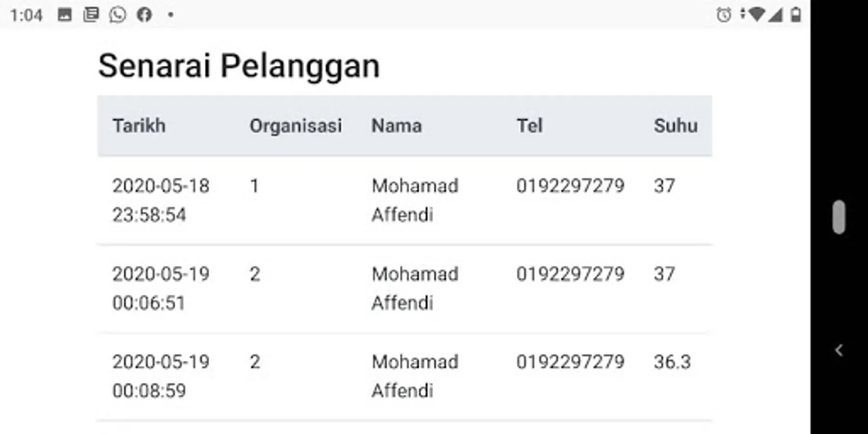Screen dimensions: 868x434
Task: Tap the alarm clock status icon
Action: click(x=723, y=15)
